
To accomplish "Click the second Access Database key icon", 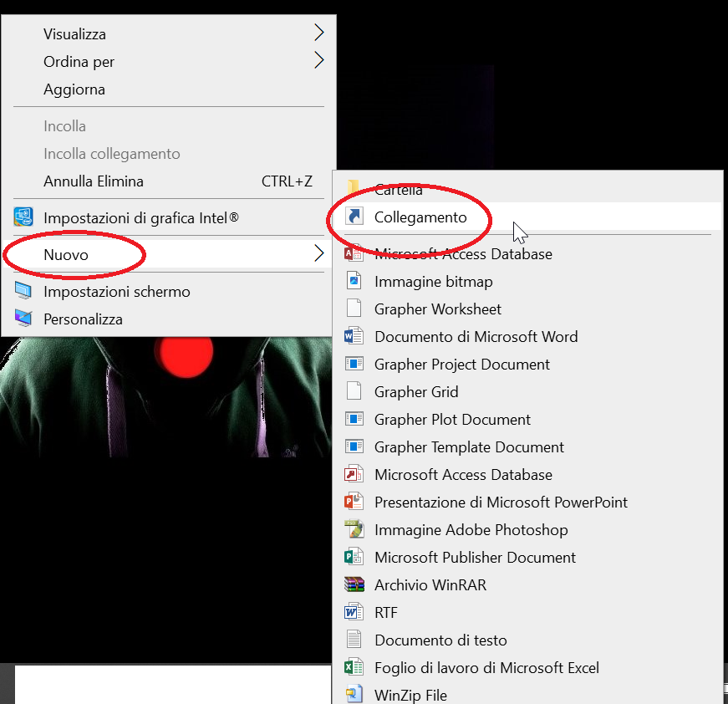I will coord(354,474).
